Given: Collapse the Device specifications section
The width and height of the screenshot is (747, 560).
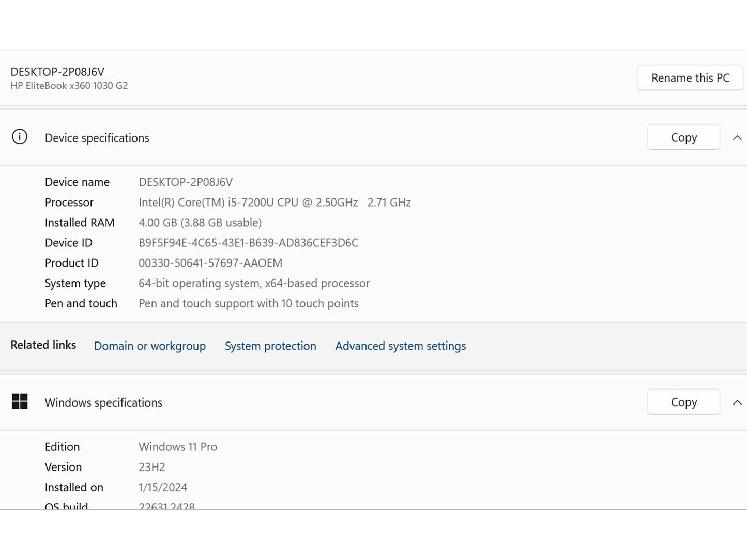Looking at the screenshot, I should pos(737,138).
